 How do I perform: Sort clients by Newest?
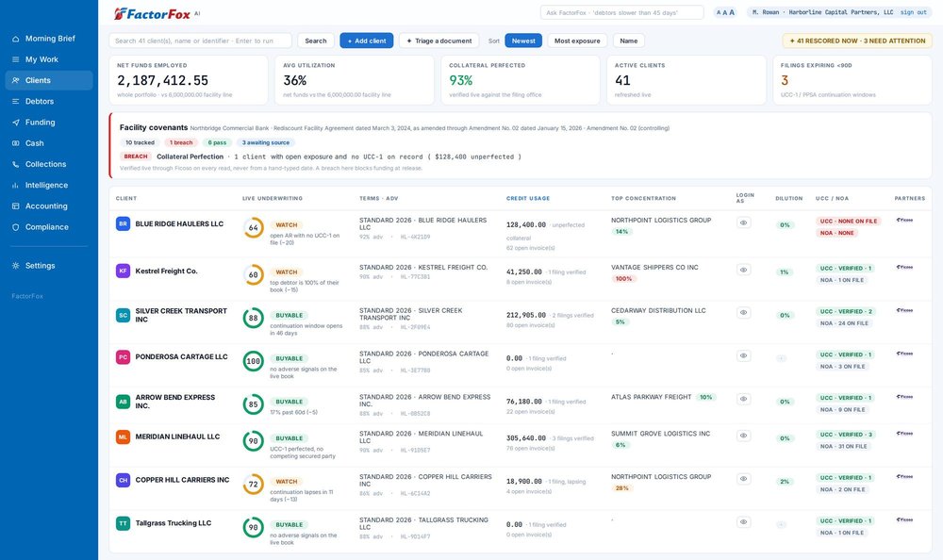click(x=523, y=41)
